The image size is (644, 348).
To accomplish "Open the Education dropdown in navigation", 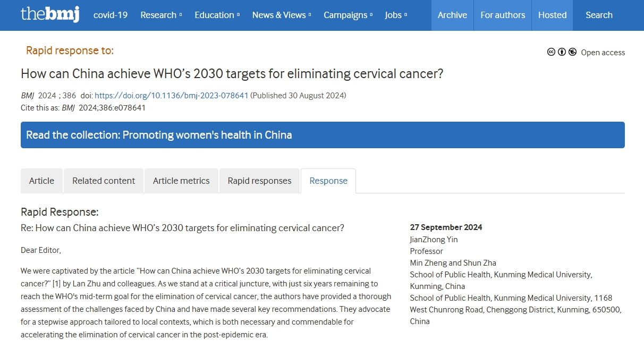I will point(217,15).
